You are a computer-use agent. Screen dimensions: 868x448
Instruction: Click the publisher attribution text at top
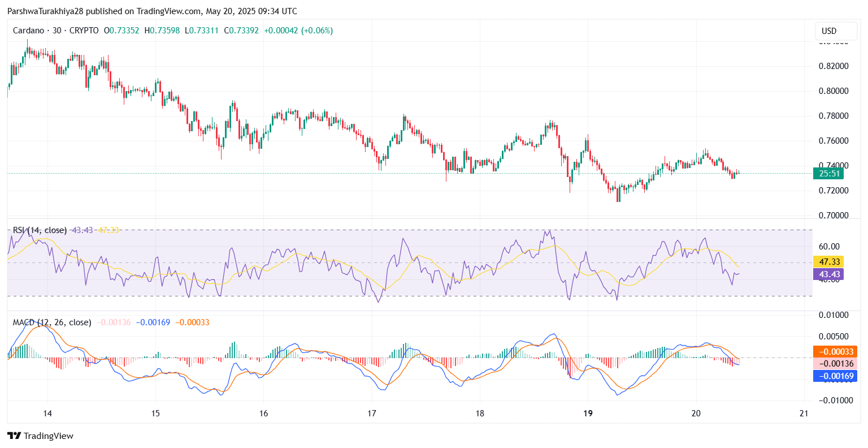click(152, 11)
